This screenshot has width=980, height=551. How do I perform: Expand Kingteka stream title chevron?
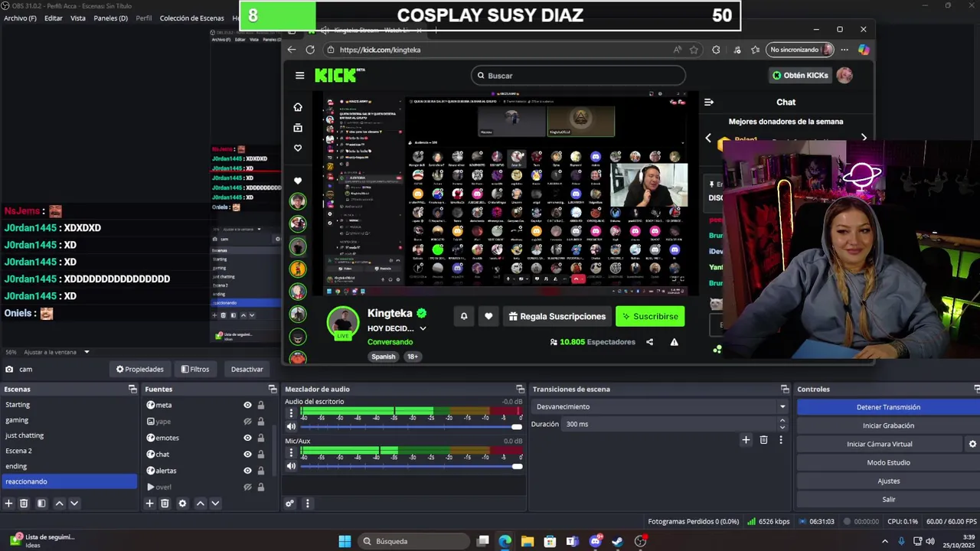pyautogui.click(x=423, y=328)
